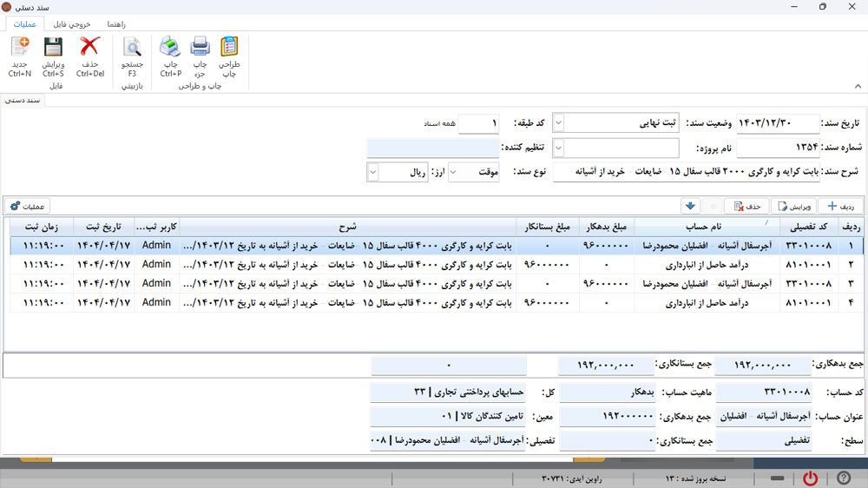Open the نوع سند dropdown

point(455,173)
